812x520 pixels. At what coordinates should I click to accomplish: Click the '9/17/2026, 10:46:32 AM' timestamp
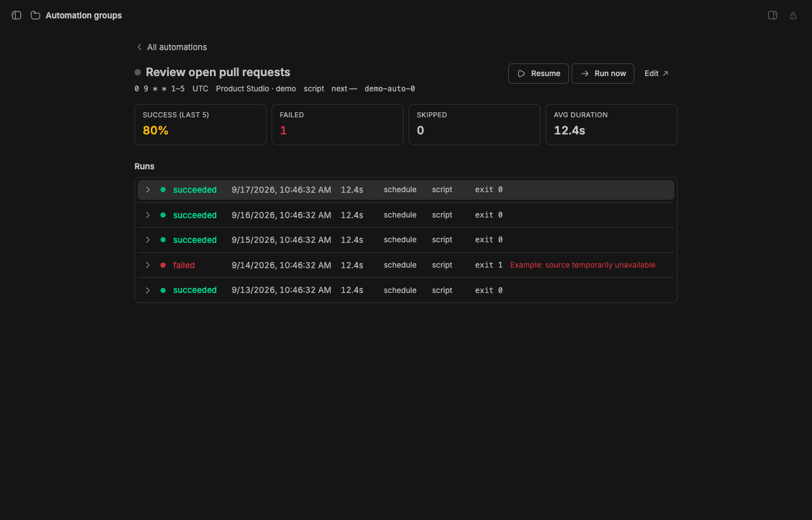281,190
